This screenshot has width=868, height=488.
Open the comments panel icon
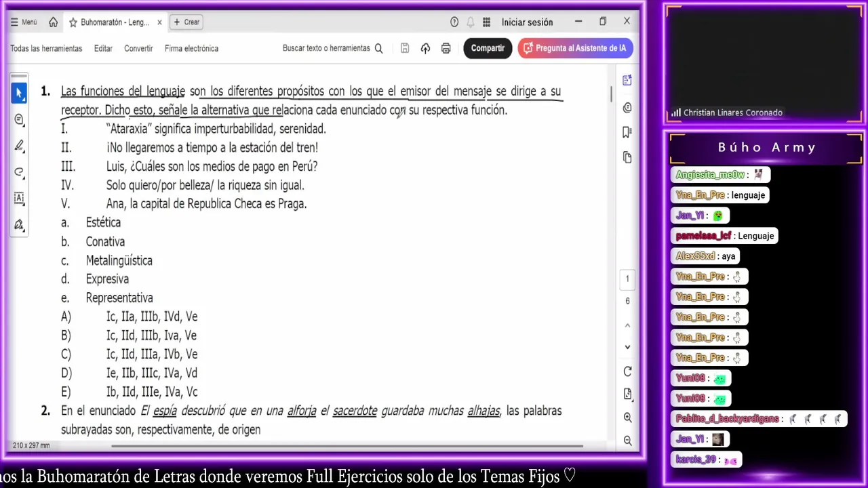coord(627,108)
